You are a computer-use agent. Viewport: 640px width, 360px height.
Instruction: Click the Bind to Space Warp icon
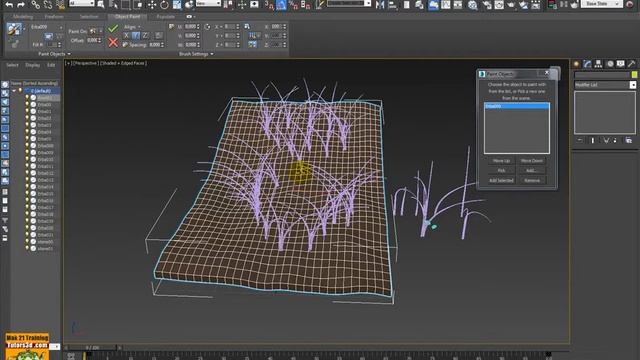point(60,4)
